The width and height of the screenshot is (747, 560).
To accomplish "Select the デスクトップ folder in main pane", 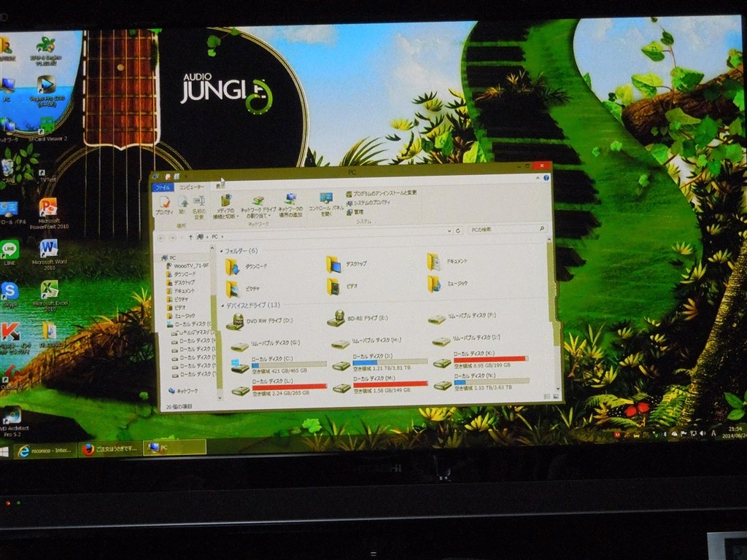I will (x=347, y=264).
